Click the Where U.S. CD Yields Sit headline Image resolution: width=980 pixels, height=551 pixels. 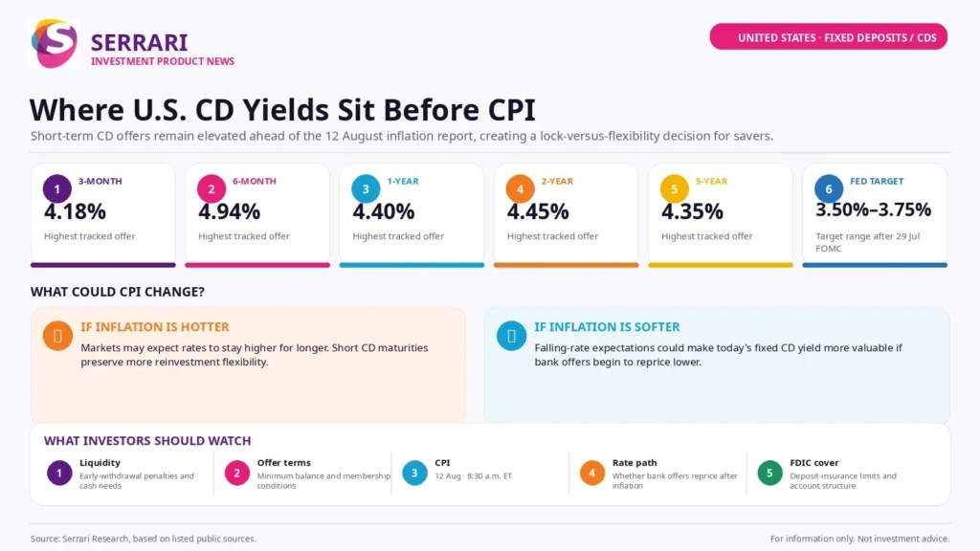tap(282, 110)
